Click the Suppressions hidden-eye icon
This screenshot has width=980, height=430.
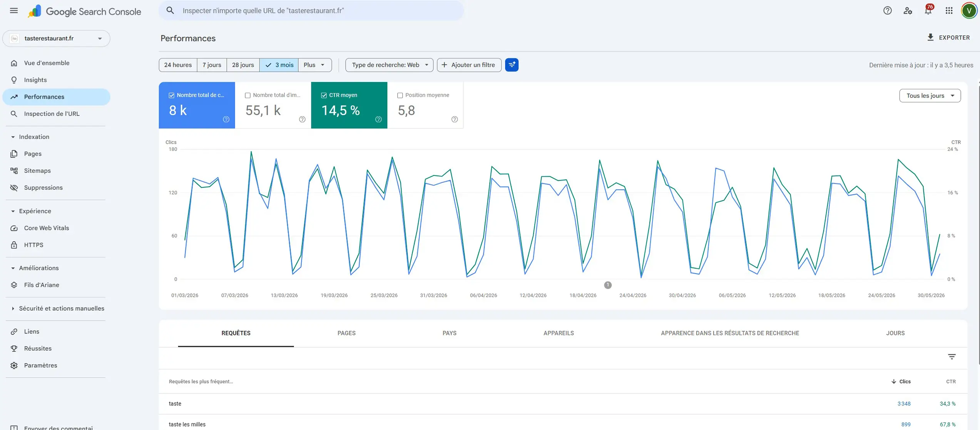[x=14, y=188]
